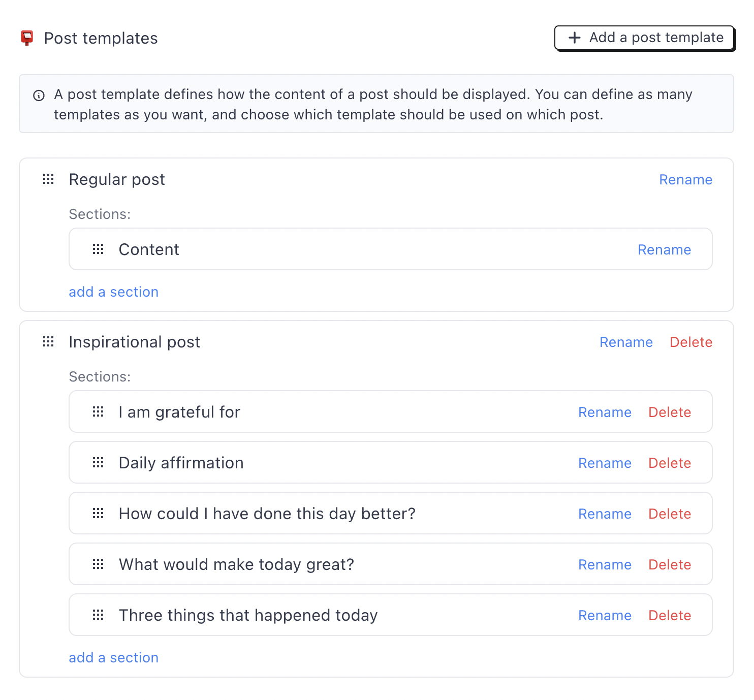This screenshot has width=754, height=700.
Task: Delete Three things that happened today section
Action: 669,616
